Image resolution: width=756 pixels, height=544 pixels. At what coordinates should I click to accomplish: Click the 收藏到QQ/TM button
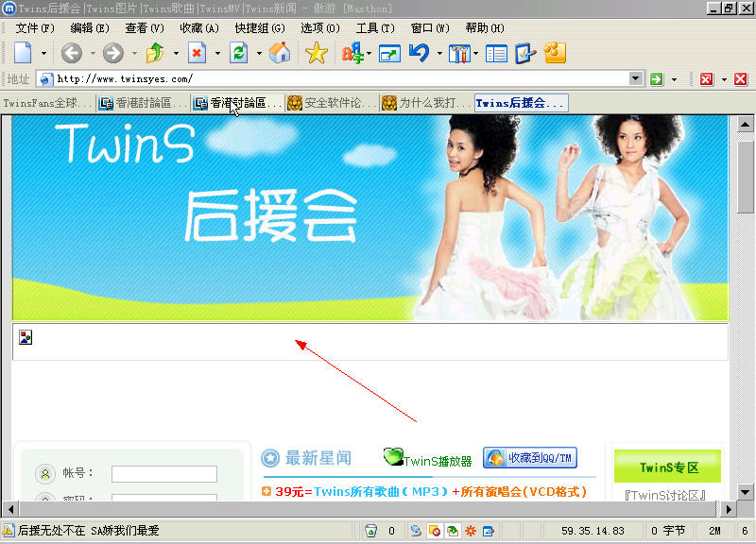click(x=530, y=458)
